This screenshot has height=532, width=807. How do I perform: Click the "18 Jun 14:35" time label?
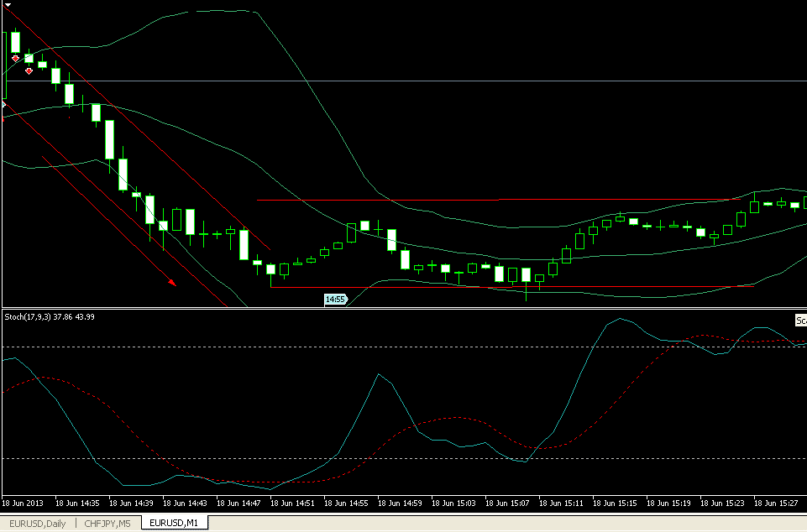click(x=77, y=503)
